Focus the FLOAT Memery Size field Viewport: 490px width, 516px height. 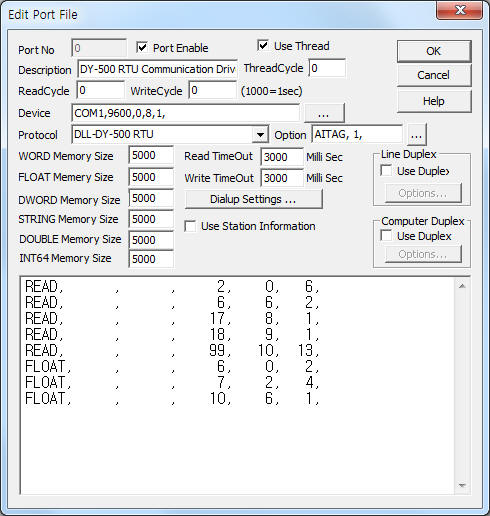[151, 177]
